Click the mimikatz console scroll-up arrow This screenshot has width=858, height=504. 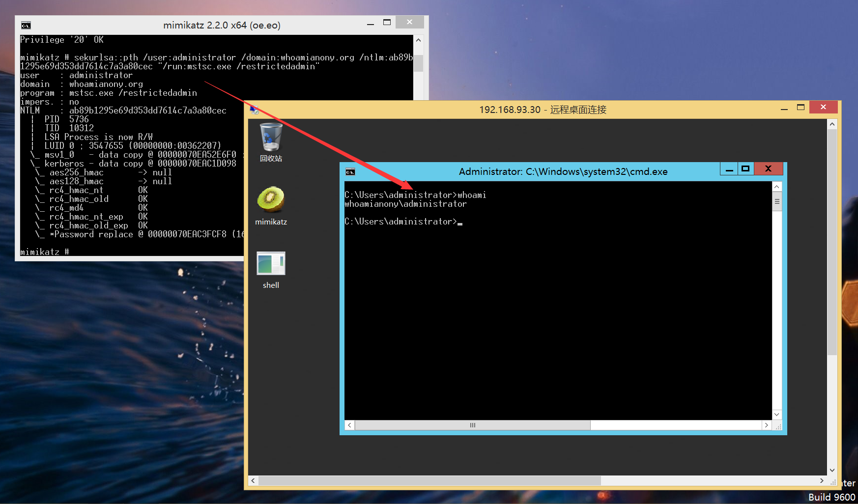(x=418, y=40)
